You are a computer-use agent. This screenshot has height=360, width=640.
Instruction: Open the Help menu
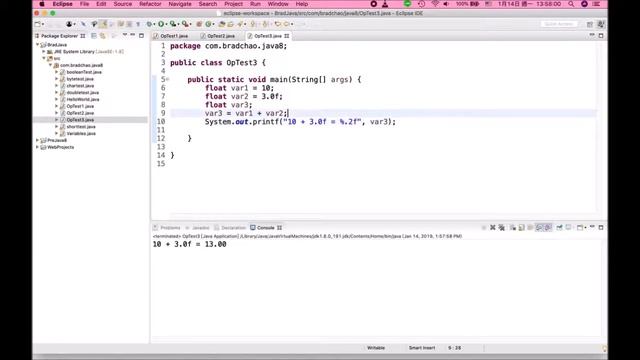pyautogui.click(x=302, y=4)
